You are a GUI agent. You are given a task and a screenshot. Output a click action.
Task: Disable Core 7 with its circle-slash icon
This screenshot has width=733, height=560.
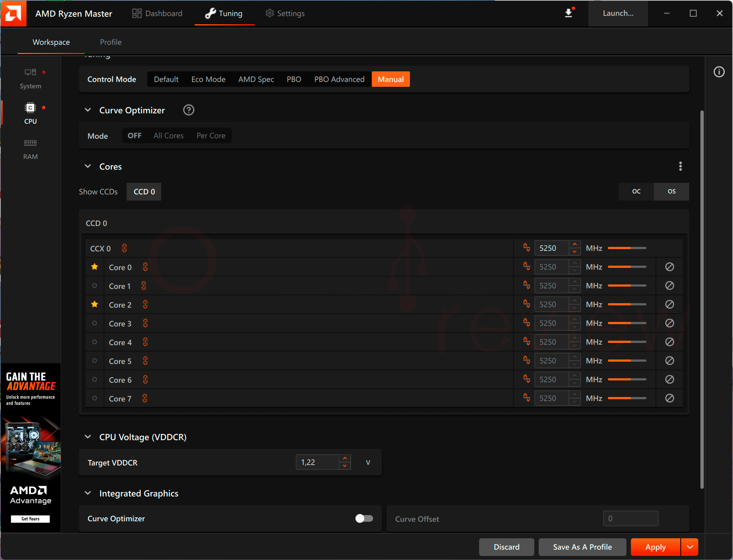pyautogui.click(x=670, y=398)
